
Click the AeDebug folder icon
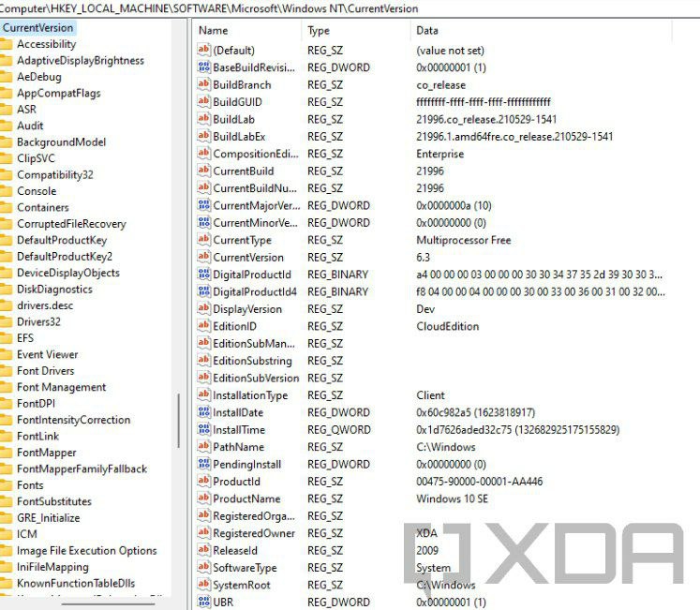tap(6, 76)
